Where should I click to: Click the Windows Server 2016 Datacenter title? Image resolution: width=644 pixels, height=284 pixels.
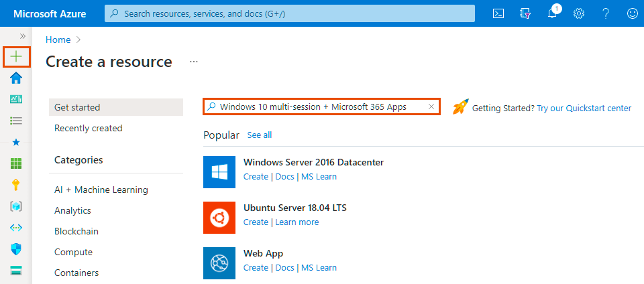(313, 162)
